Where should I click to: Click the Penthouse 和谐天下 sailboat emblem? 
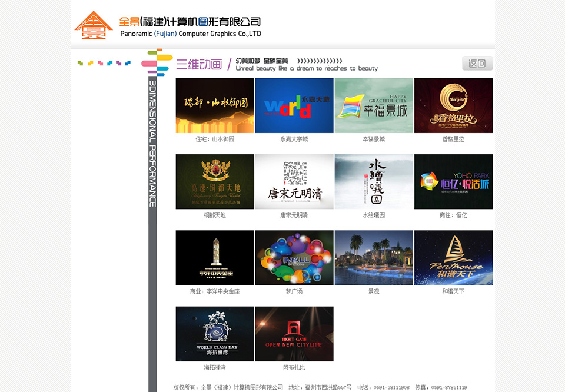tap(453, 257)
